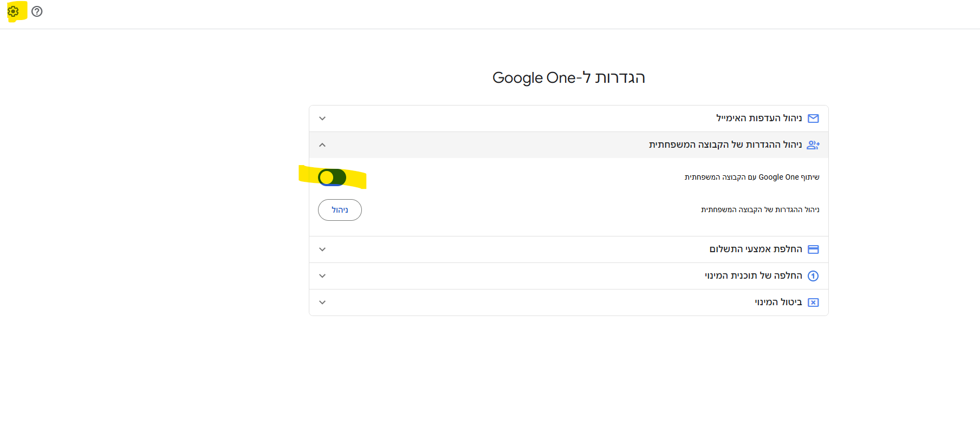Expand the ניהול העדפות האימייל chevron
Viewport: 980px width, 434px height.
[x=322, y=119]
